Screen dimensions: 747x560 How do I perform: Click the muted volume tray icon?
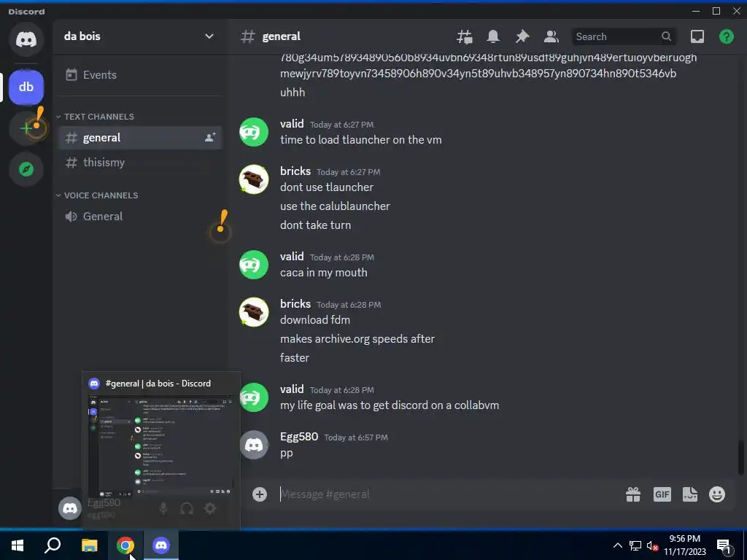click(652, 545)
